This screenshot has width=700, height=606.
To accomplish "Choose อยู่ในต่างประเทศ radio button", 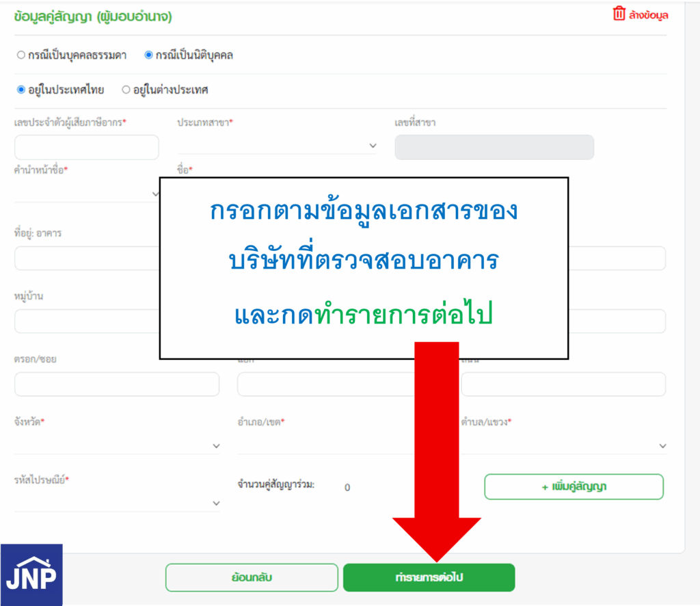I will (x=126, y=90).
